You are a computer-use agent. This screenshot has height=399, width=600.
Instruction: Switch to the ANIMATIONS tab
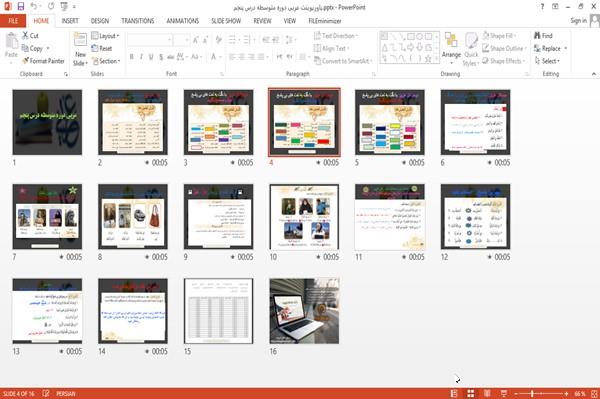183,21
